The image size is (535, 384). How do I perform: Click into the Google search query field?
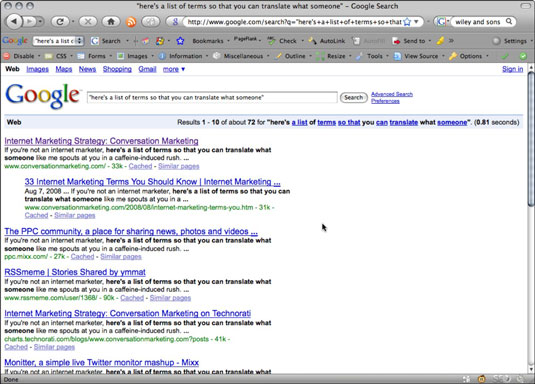(212, 98)
